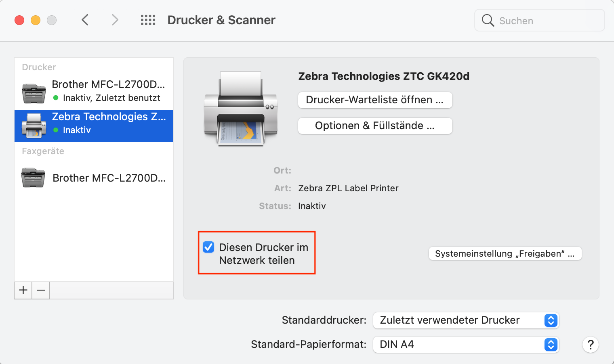Click the Brother MFC-L2700D printer icon
Image resolution: width=614 pixels, height=364 pixels.
34,94
